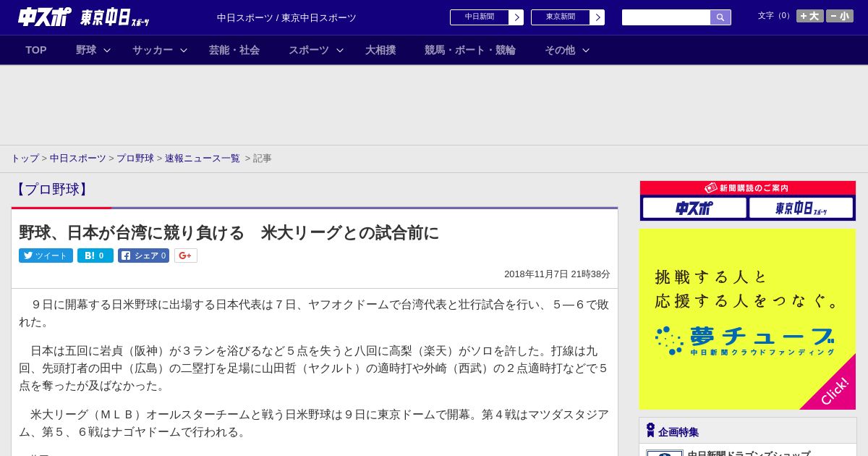Image resolution: width=868 pixels, height=456 pixels.
Task: Click the 企画特集 ribbon icon
Action: (x=650, y=430)
